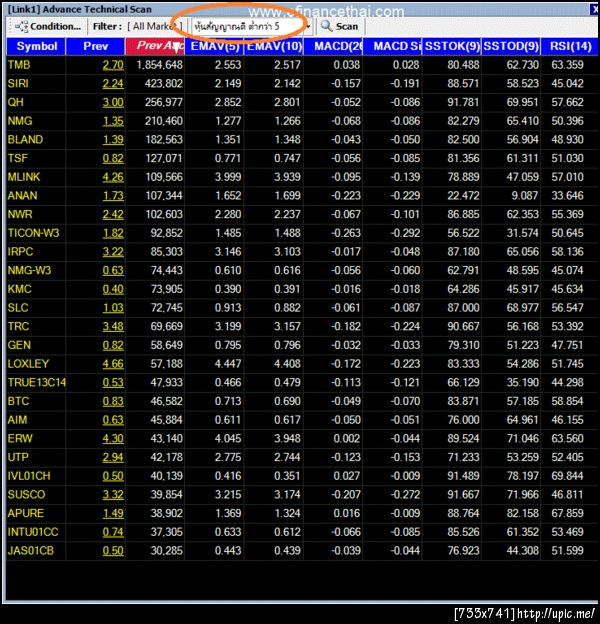Click QH SSTOK value 91.781
The image size is (600, 624).
[463, 102]
